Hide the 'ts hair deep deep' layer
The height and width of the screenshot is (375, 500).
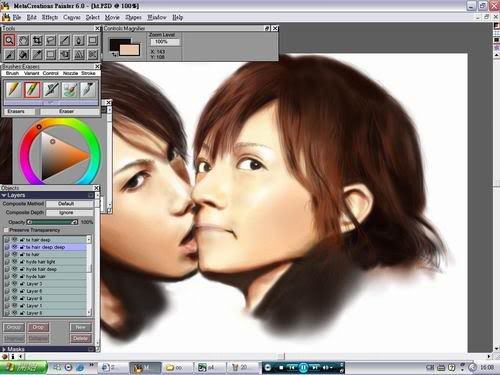15,247
